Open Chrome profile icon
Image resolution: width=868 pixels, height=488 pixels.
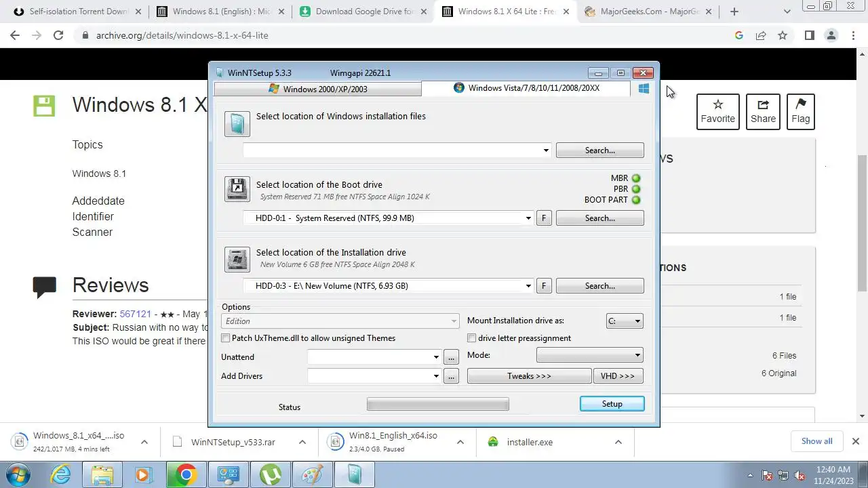pyautogui.click(x=831, y=35)
